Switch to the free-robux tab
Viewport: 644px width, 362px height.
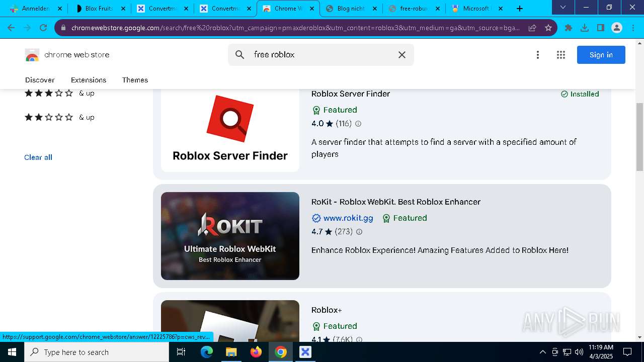[x=414, y=9]
